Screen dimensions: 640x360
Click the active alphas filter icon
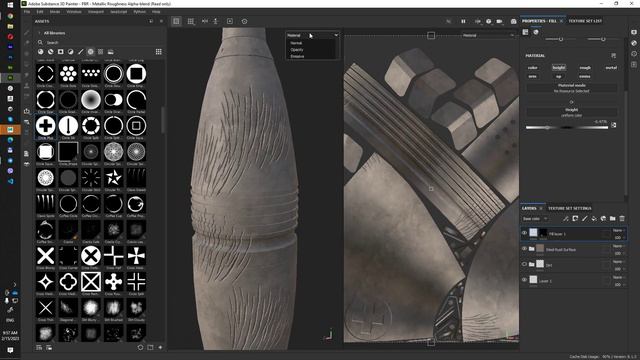[91, 52]
